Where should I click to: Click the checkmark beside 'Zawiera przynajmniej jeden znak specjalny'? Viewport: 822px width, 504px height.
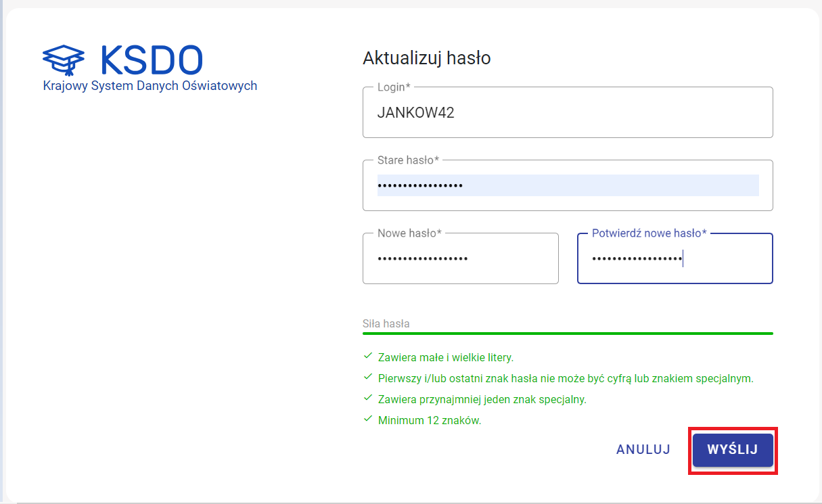(368, 398)
